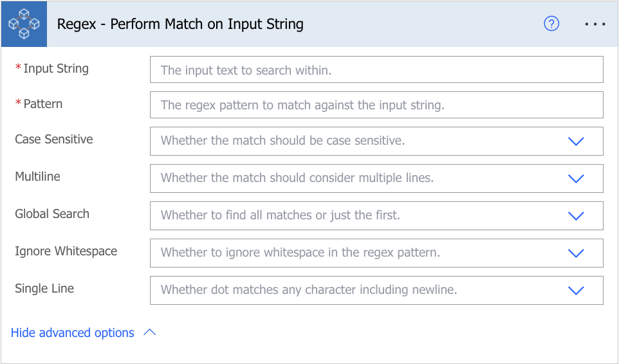Open dropdown 'Whether dot matches any character'
This screenshot has height=364, width=619.
(376, 290)
